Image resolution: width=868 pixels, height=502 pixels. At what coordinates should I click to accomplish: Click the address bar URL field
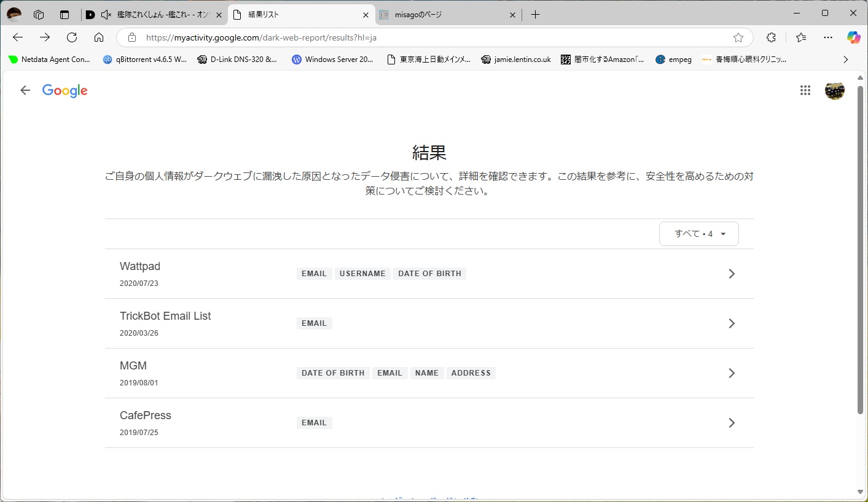(x=430, y=37)
